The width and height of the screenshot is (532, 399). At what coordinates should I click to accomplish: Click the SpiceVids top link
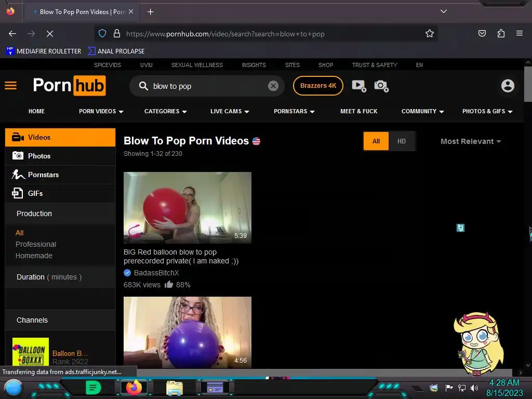coord(108,65)
